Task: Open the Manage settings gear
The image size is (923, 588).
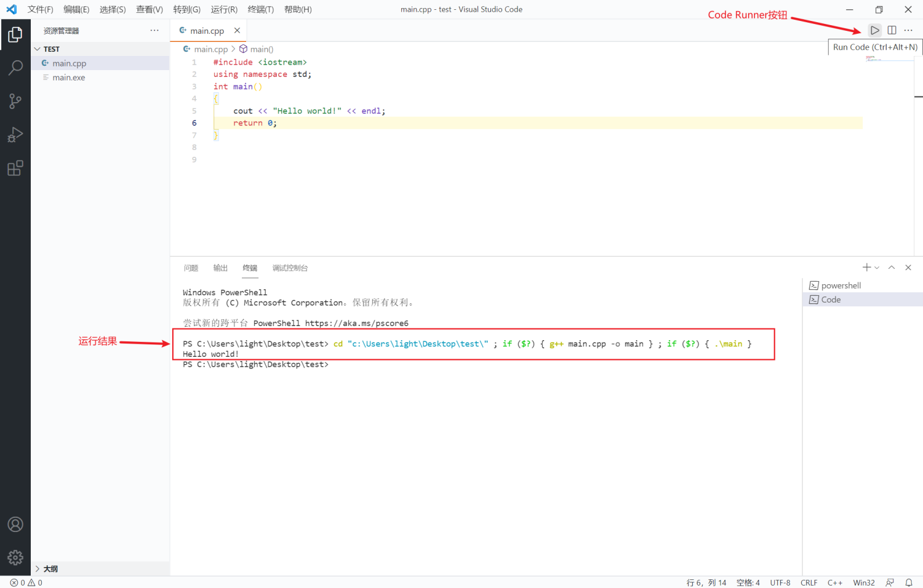Action: pos(15,558)
